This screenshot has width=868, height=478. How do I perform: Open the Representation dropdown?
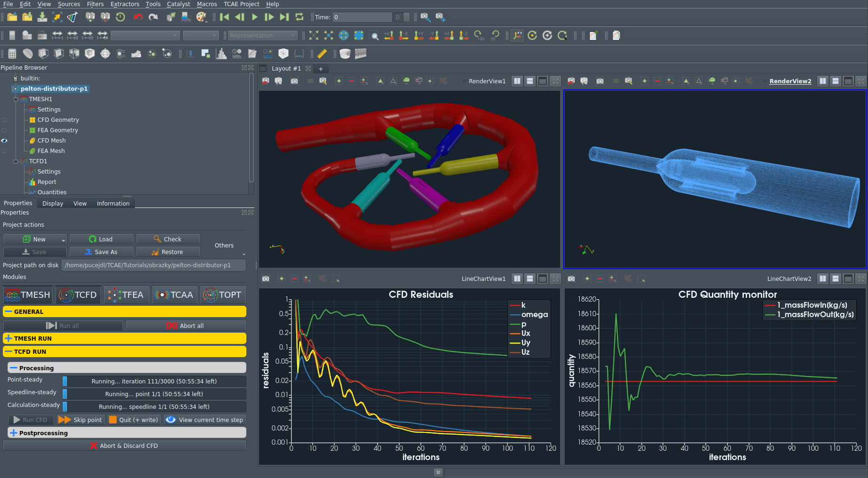coord(262,35)
